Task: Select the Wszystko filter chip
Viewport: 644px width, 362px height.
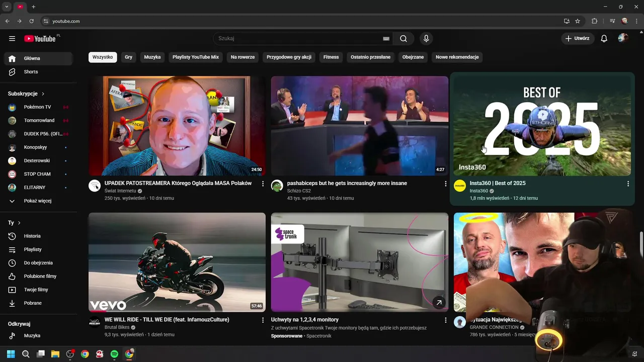Action: (x=103, y=57)
